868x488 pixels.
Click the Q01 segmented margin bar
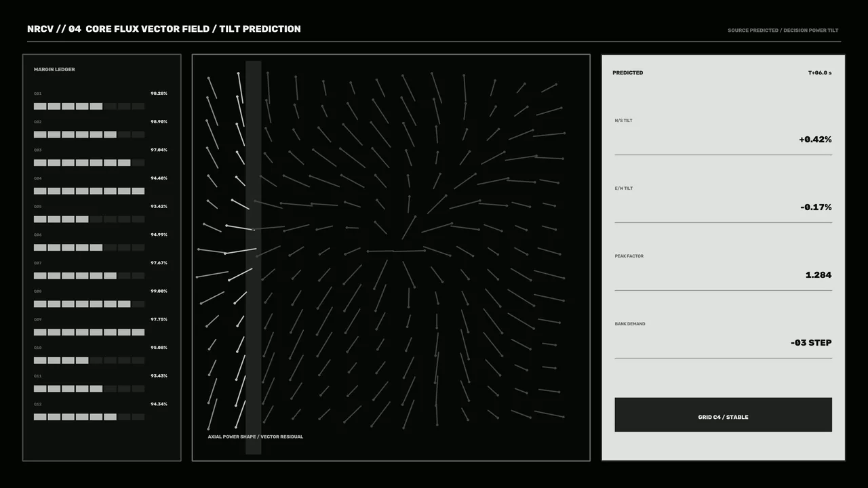pyautogui.click(x=89, y=106)
